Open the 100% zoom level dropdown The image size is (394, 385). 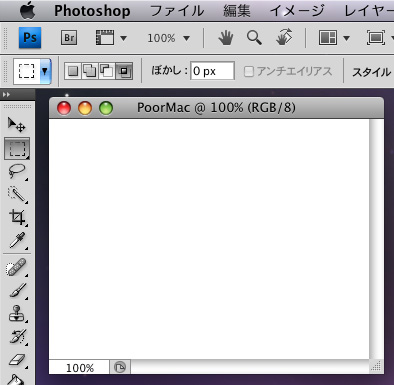[x=168, y=38]
